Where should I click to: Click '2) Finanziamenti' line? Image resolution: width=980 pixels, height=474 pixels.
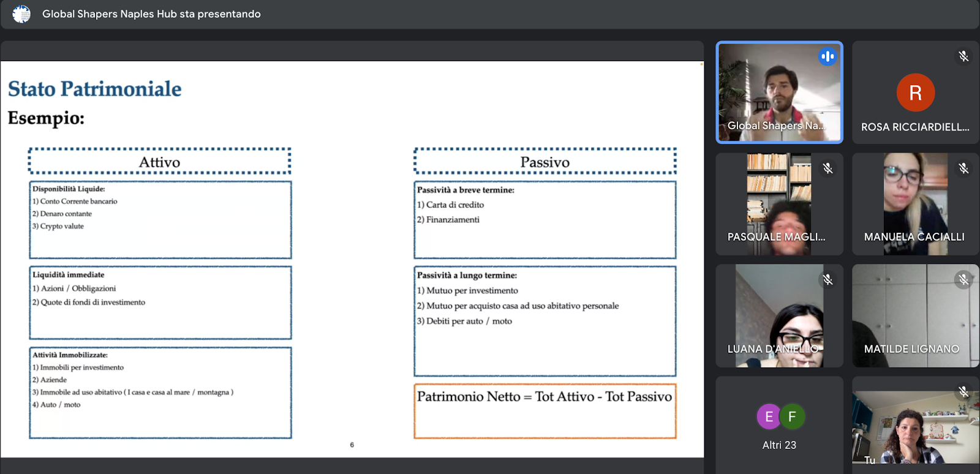point(448,219)
